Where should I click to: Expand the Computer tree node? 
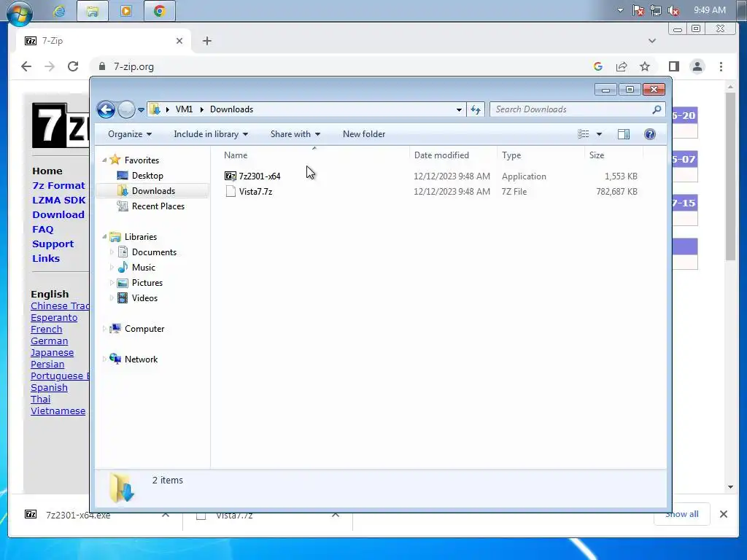(x=104, y=329)
